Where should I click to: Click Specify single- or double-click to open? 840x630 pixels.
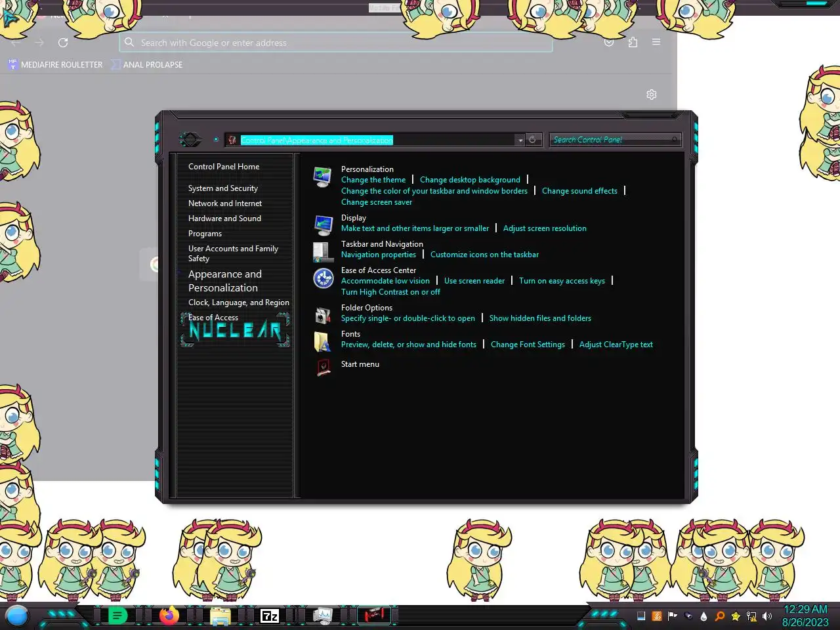(408, 318)
